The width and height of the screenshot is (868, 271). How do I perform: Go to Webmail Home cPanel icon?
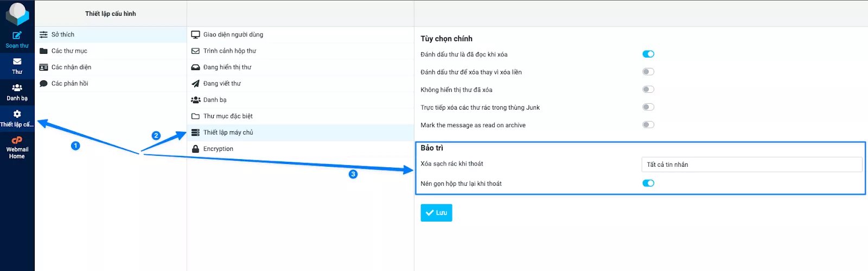17,140
